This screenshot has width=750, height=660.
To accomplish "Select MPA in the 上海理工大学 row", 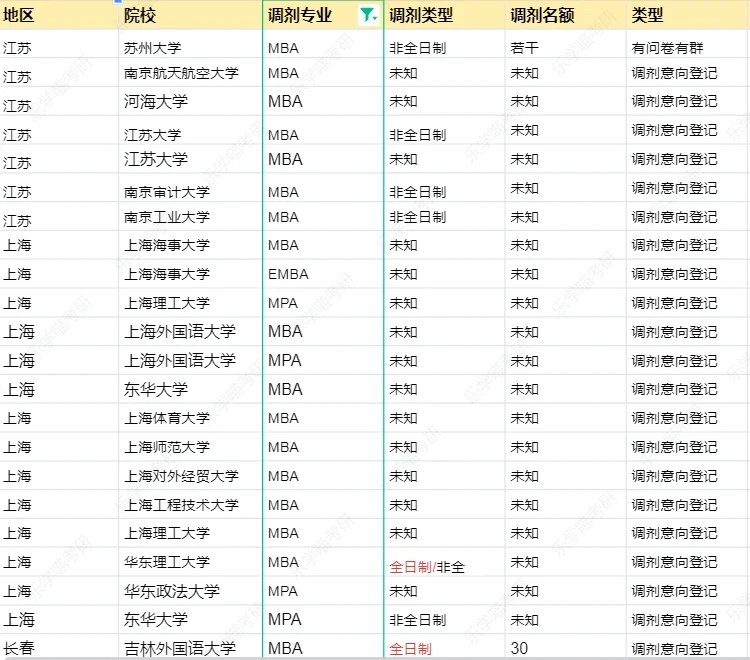I will click(x=283, y=303).
